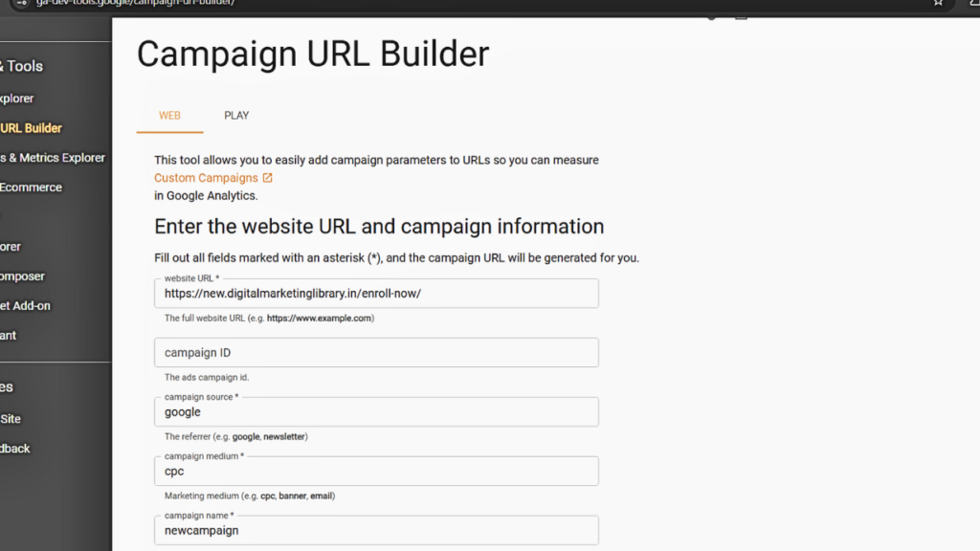
Task: Select the WEB tab
Action: click(169, 115)
